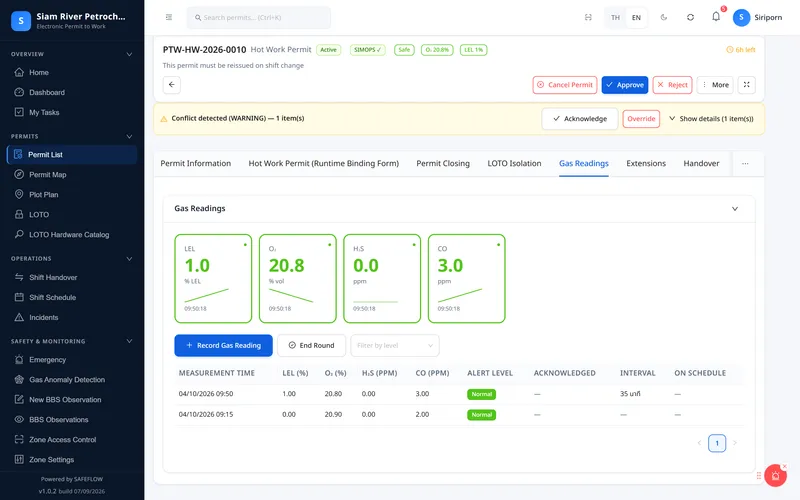Switch to the LOTO Isolation tab
Viewport: 800px width, 500px height.
514,163
